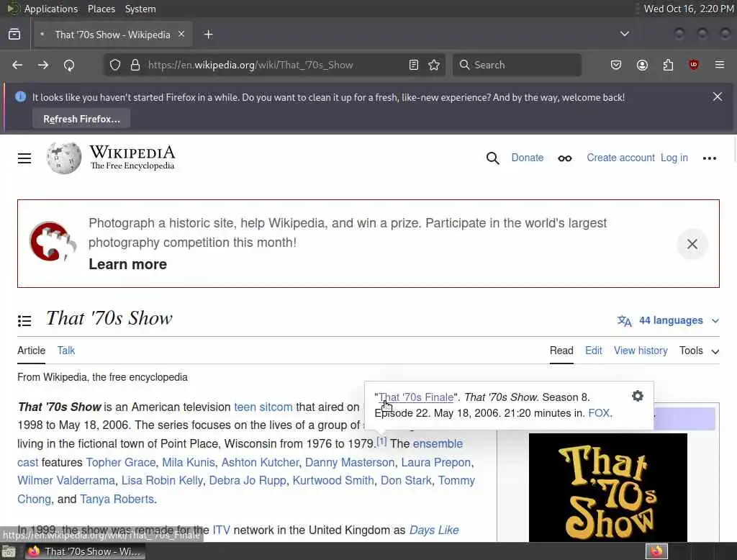
Task: Click the Refresh Firefox button
Action: point(81,119)
